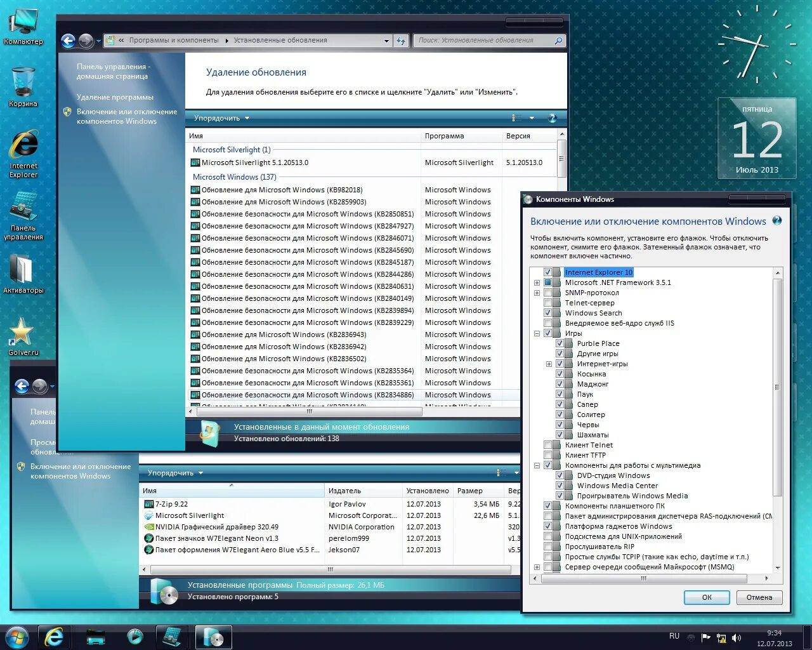Open Упорядочить dropdown in rear programs window
812x650 pixels.
[175, 473]
